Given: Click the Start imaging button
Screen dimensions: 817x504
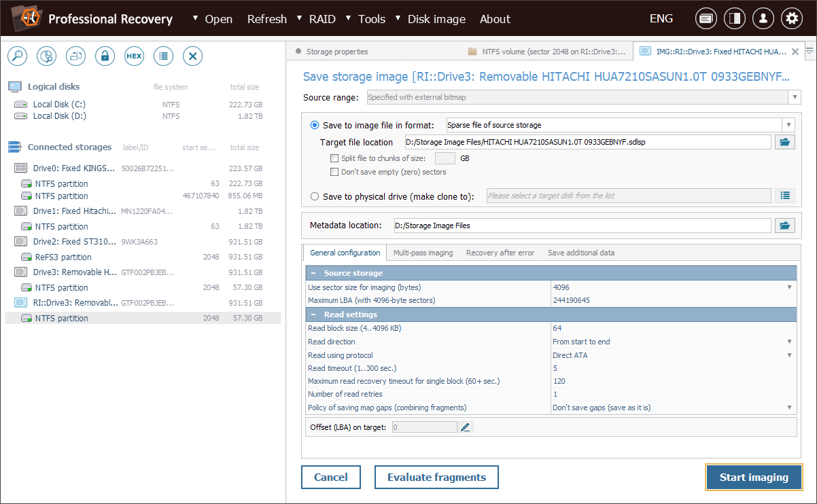Looking at the screenshot, I should (x=754, y=477).
